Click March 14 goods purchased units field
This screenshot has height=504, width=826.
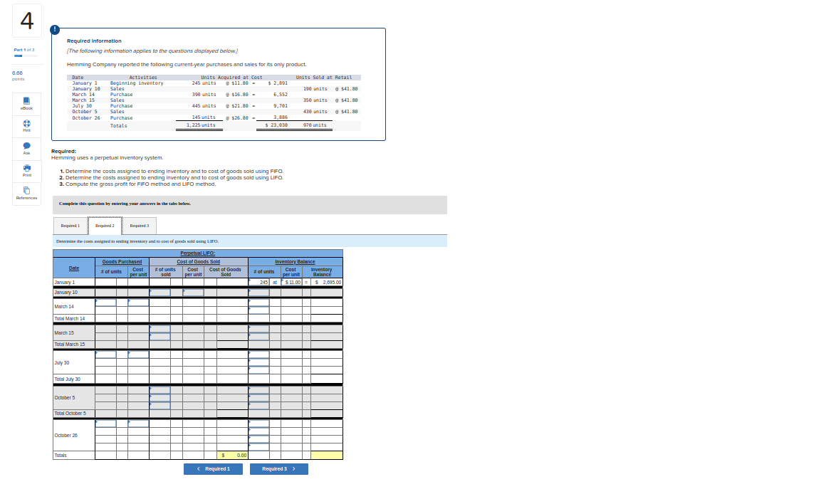coord(106,303)
